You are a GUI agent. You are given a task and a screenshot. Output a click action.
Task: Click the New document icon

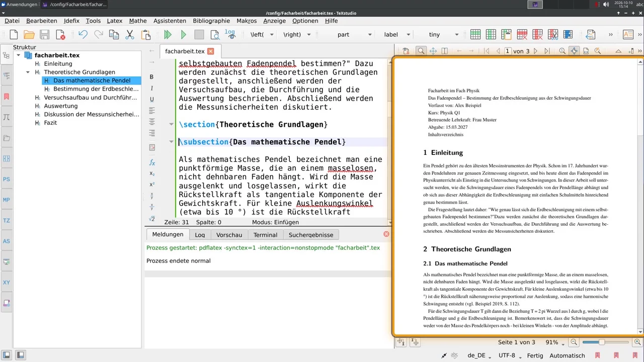[14, 35]
